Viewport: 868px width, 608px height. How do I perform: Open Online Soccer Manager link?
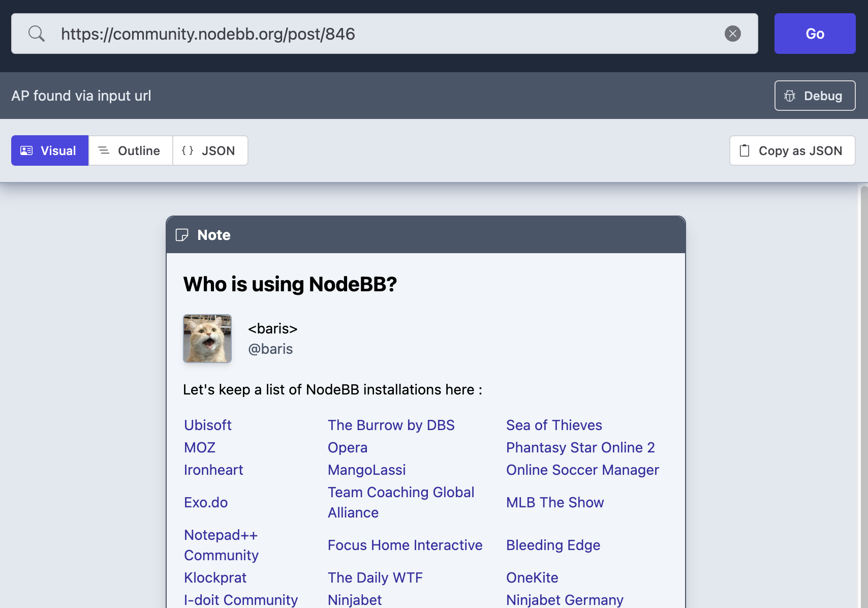(582, 470)
